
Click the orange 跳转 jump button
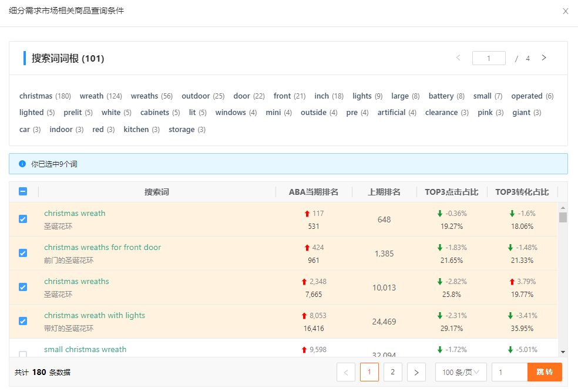(545, 372)
